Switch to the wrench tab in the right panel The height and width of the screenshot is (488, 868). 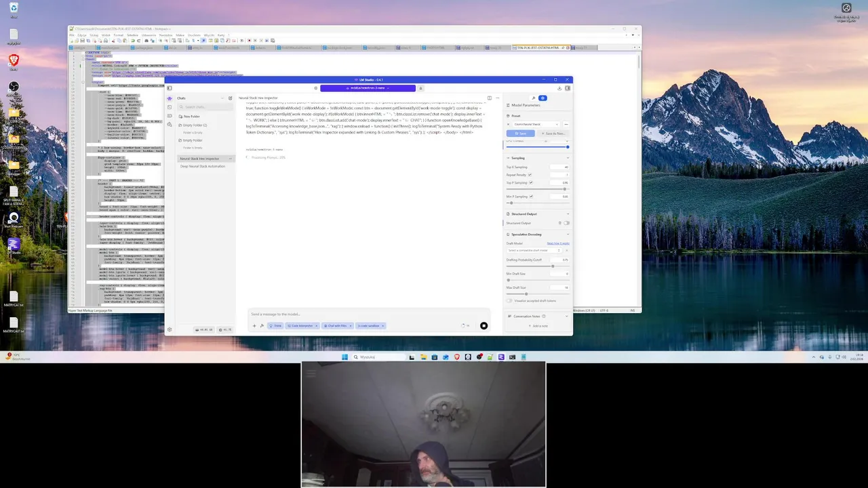[534, 98]
